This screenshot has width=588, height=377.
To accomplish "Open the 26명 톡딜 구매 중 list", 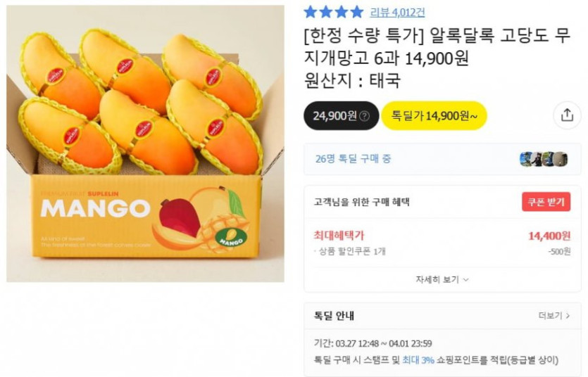I will pos(353,159).
